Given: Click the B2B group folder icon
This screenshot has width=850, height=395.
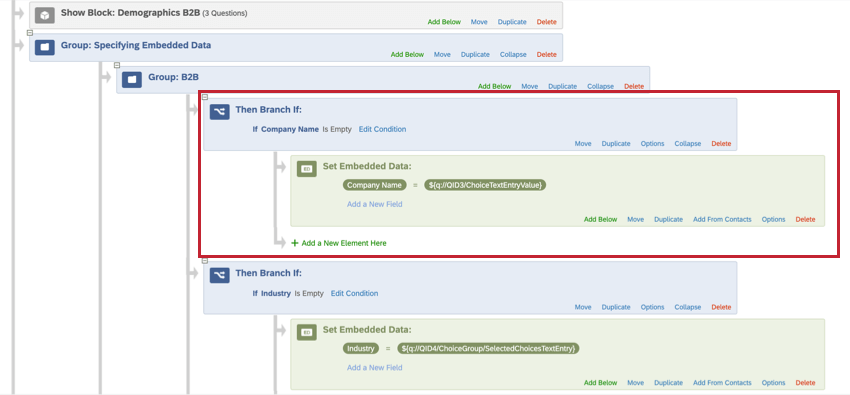Looking at the screenshot, I should pos(132,80).
